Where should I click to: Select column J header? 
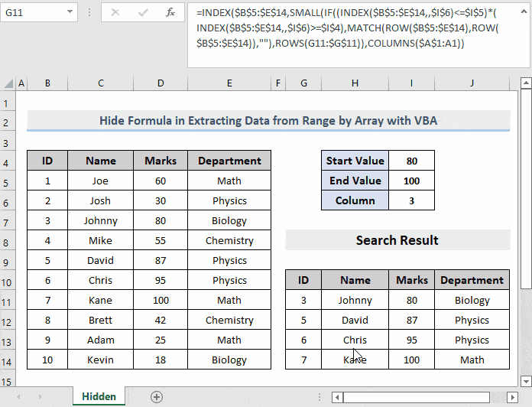pos(472,83)
